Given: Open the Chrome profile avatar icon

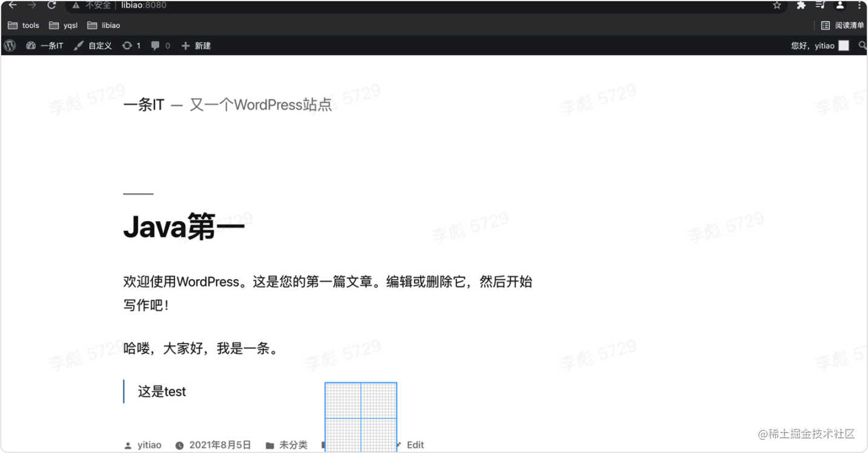Looking at the screenshot, I should click(840, 5).
